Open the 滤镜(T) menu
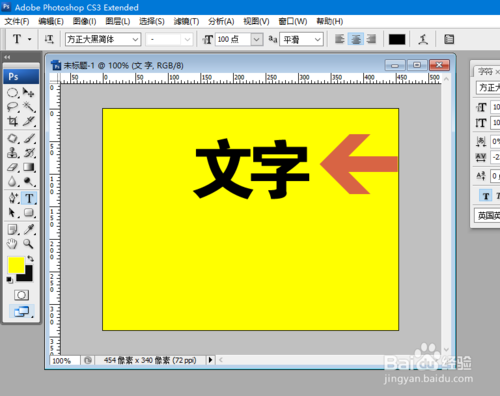 coord(186,22)
